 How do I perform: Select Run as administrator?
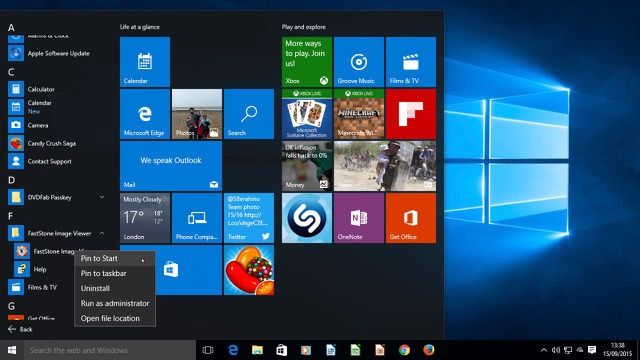click(115, 303)
